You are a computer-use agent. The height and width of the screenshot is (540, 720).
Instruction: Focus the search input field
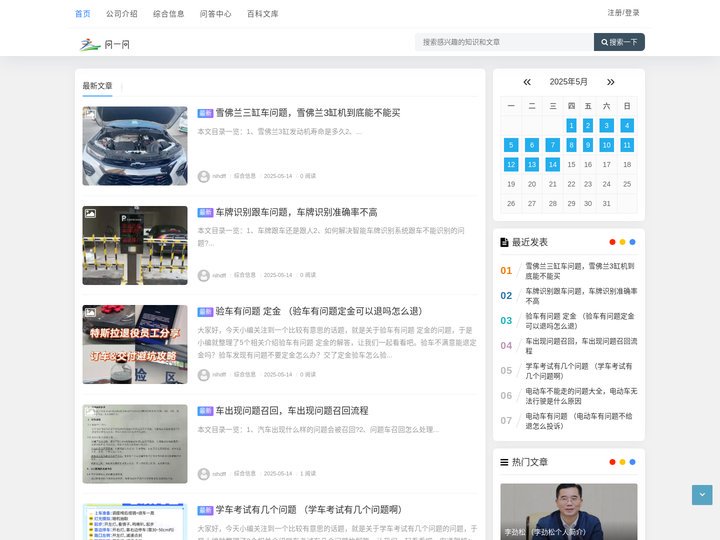tap(504, 42)
